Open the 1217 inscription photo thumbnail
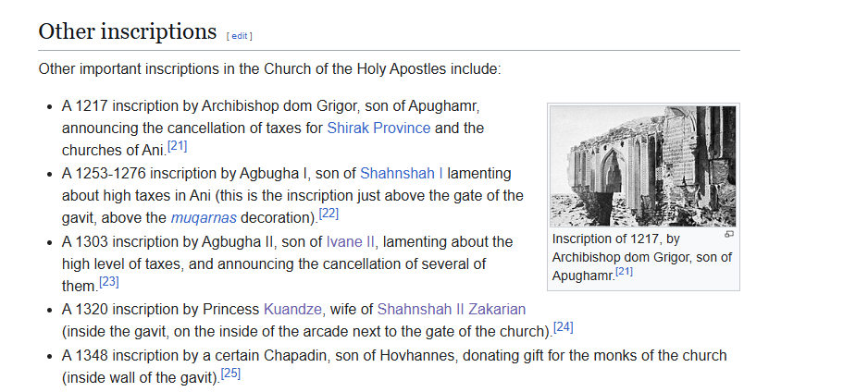The width and height of the screenshot is (868, 392). pyautogui.click(x=643, y=165)
